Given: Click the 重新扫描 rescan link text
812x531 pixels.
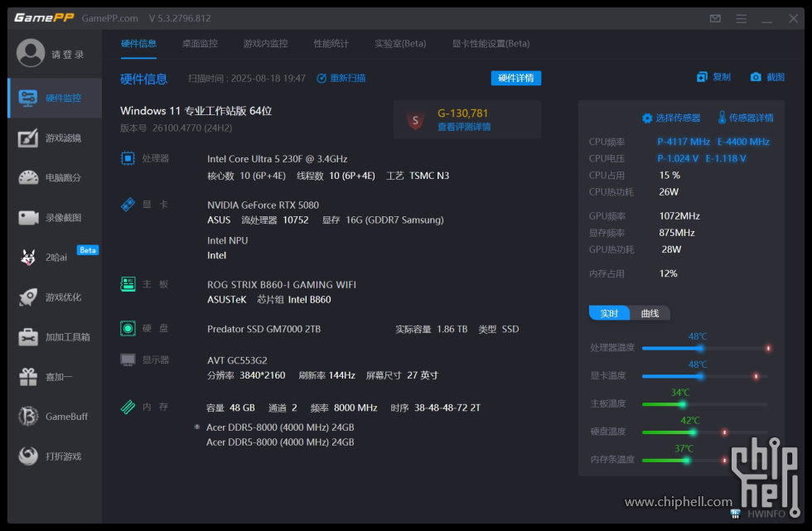Looking at the screenshot, I should tap(348, 78).
